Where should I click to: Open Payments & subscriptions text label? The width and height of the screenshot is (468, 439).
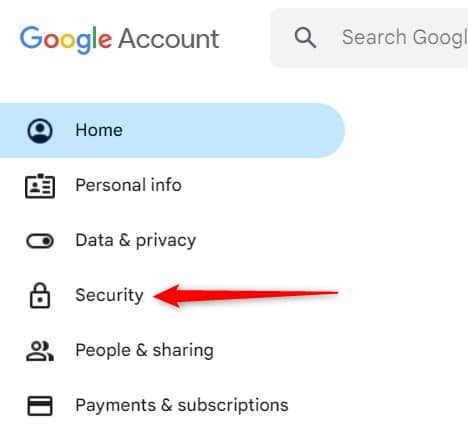182,406
